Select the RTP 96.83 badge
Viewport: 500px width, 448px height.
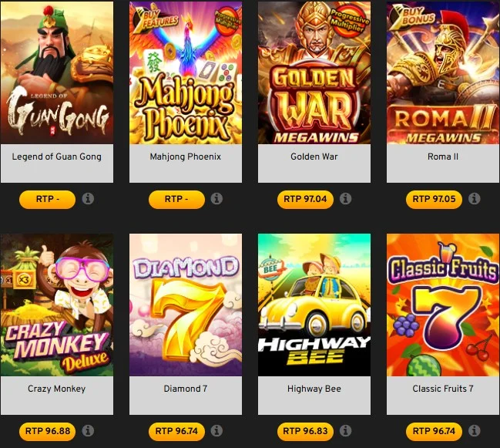tap(305, 431)
